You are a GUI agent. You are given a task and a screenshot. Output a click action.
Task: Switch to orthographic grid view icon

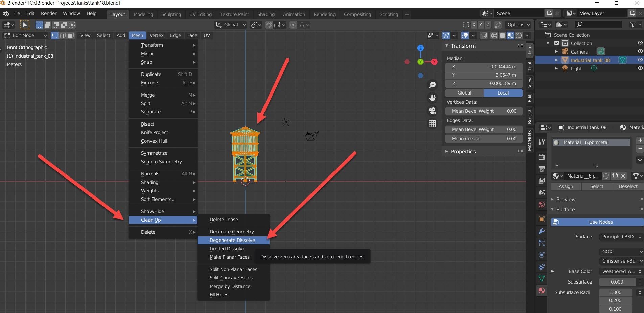(432, 124)
